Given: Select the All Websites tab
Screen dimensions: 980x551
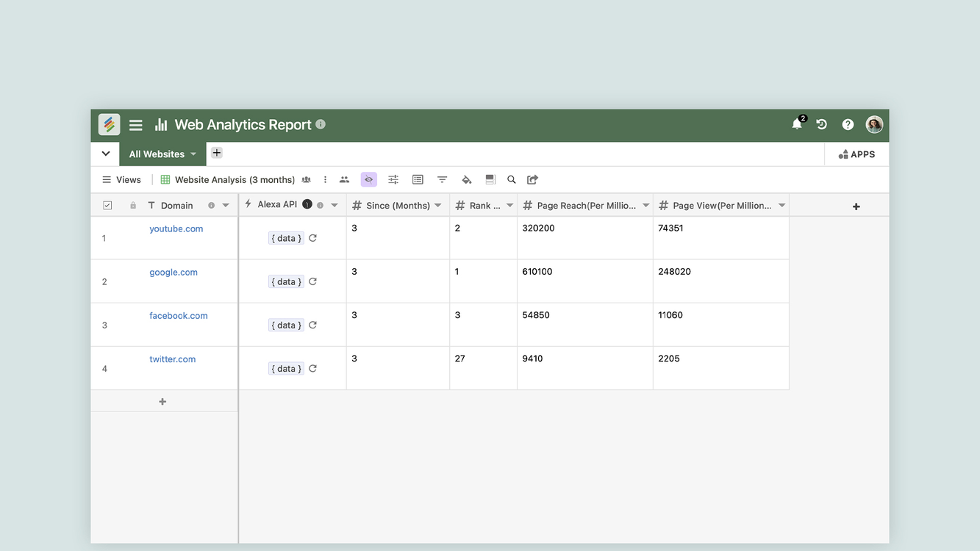Looking at the screenshot, I should point(162,154).
